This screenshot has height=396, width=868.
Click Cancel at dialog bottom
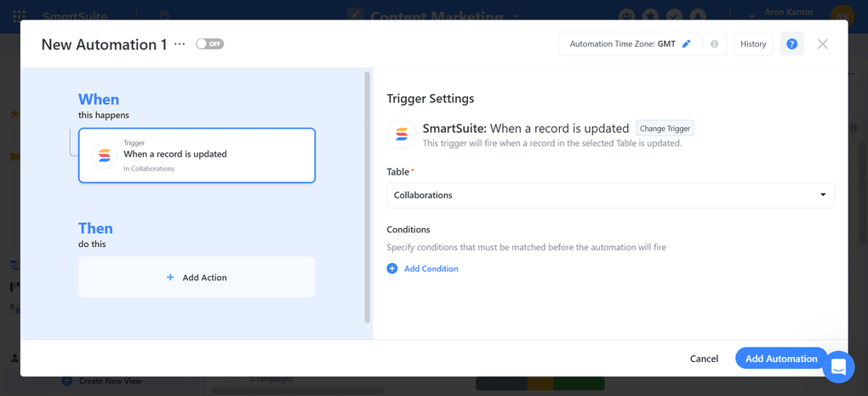point(704,359)
